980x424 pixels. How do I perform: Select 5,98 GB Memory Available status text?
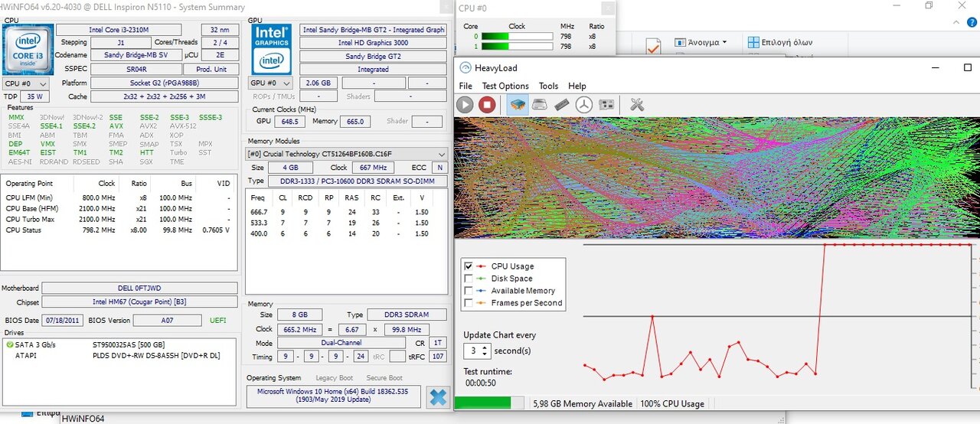coord(583,403)
